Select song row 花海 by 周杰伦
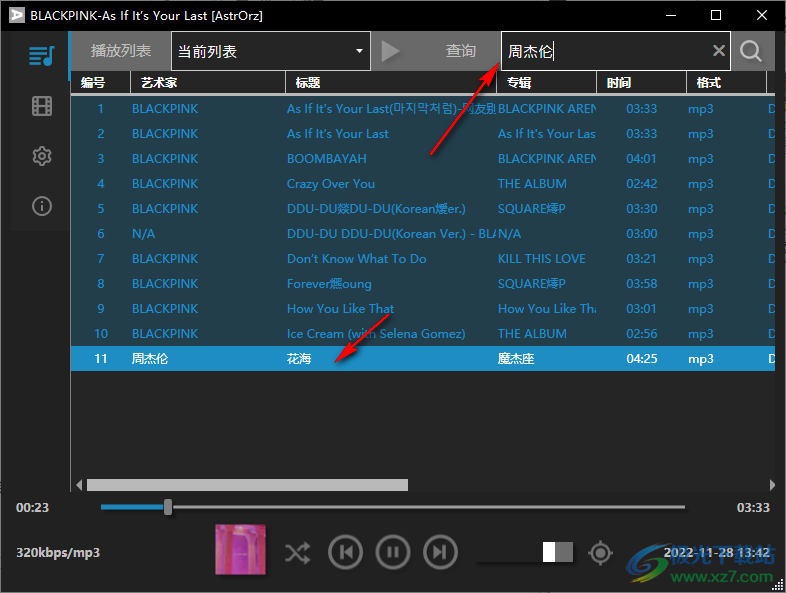Screen dimensions: 786x593 tap(423, 358)
